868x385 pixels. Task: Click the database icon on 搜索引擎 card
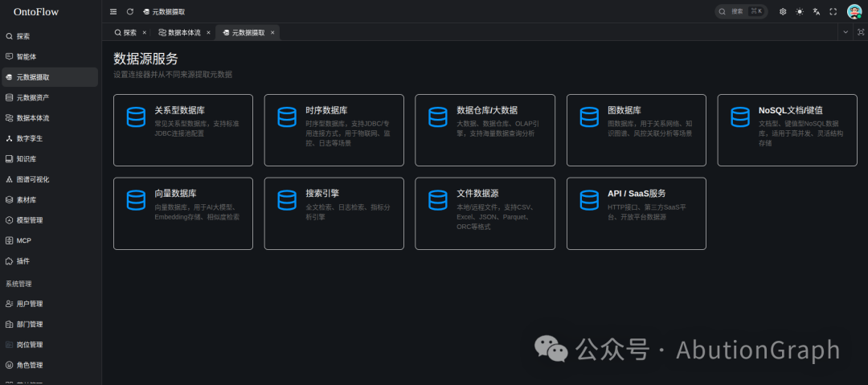pos(287,200)
